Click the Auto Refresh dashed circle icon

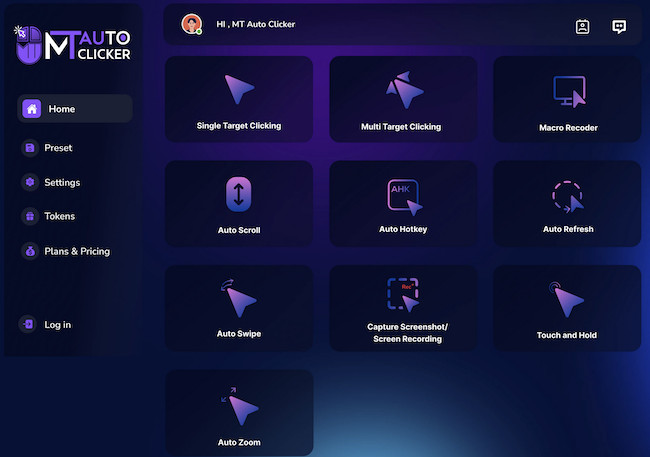pos(568,197)
